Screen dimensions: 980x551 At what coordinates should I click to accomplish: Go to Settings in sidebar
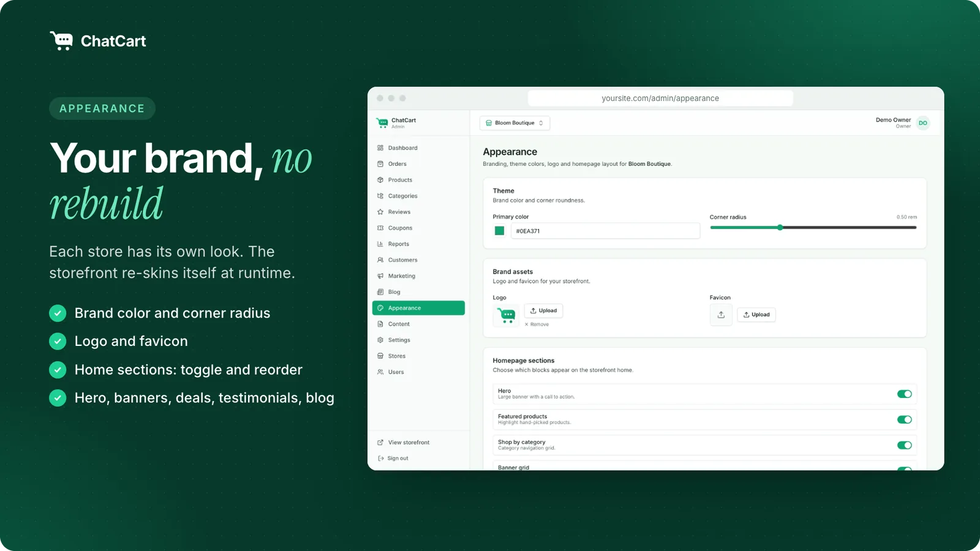(418, 340)
